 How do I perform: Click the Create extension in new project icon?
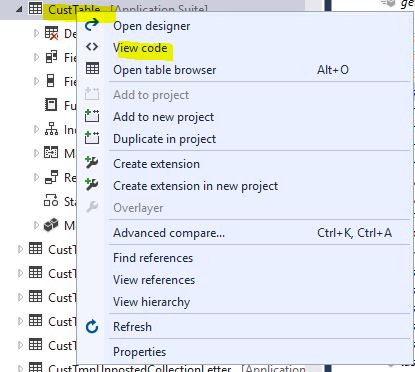92,184
